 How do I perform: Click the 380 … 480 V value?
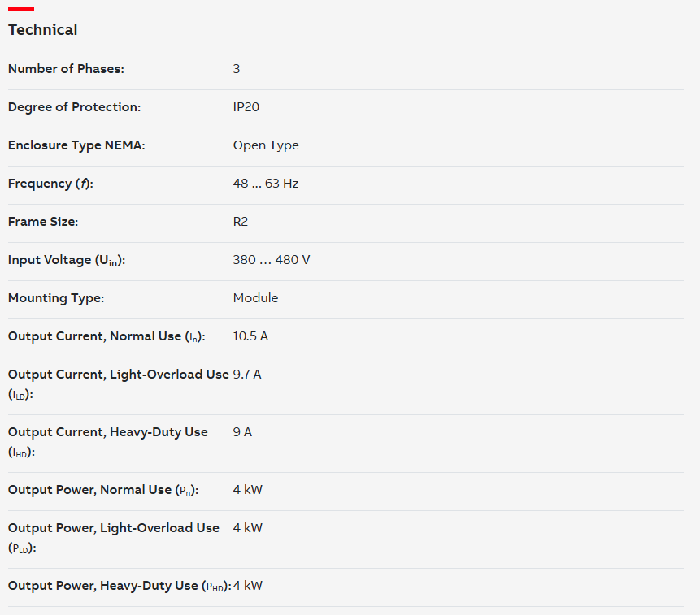click(x=272, y=259)
